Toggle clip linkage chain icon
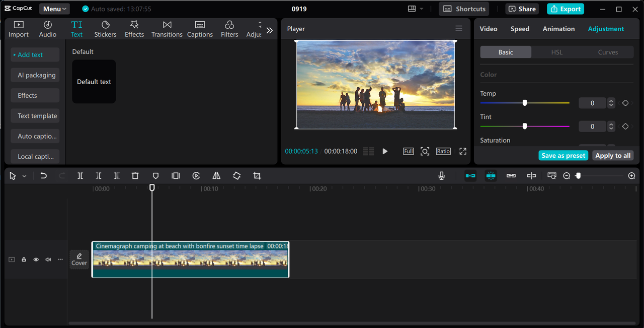Viewport: 644px width, 328px height. (x=511, y=176)
